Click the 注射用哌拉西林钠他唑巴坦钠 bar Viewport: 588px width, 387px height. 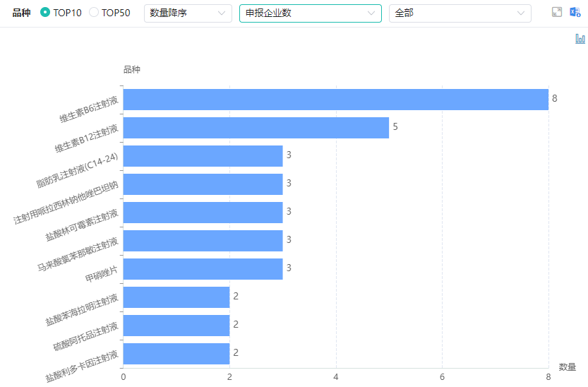pos(203,184)
